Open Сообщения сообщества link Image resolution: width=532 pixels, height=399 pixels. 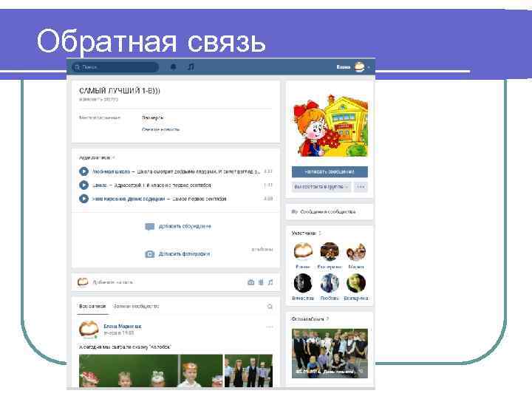pyautogui.click(x=328, y=212)
